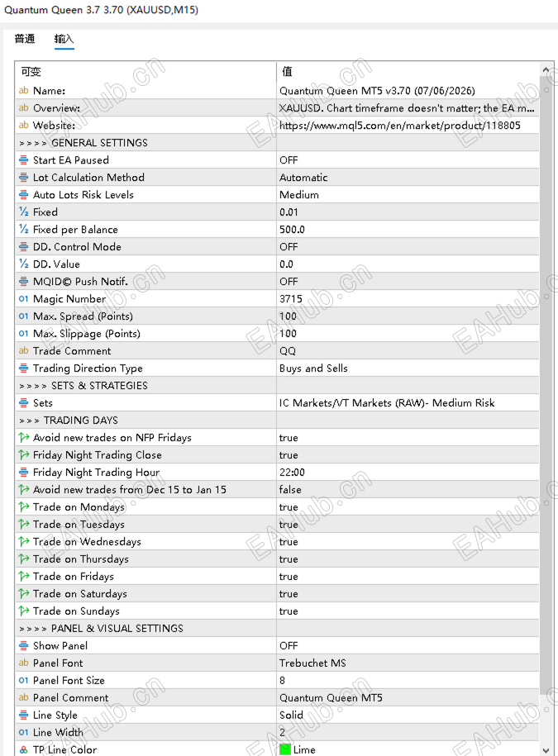Viewport: 558px width, 756px height.
Task: Open Line Style Solid dropdown
Action: pos(408,715)
